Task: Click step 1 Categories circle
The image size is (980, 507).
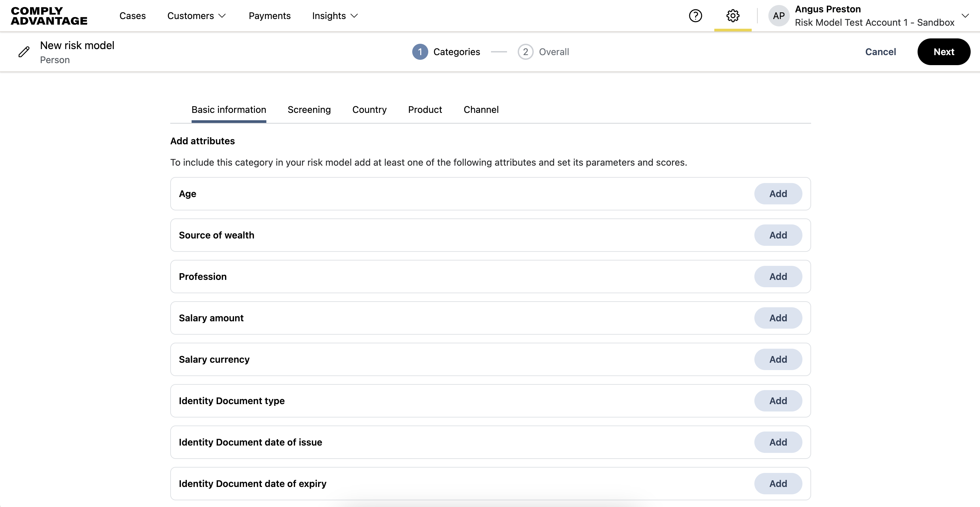Action: (420, 52)
